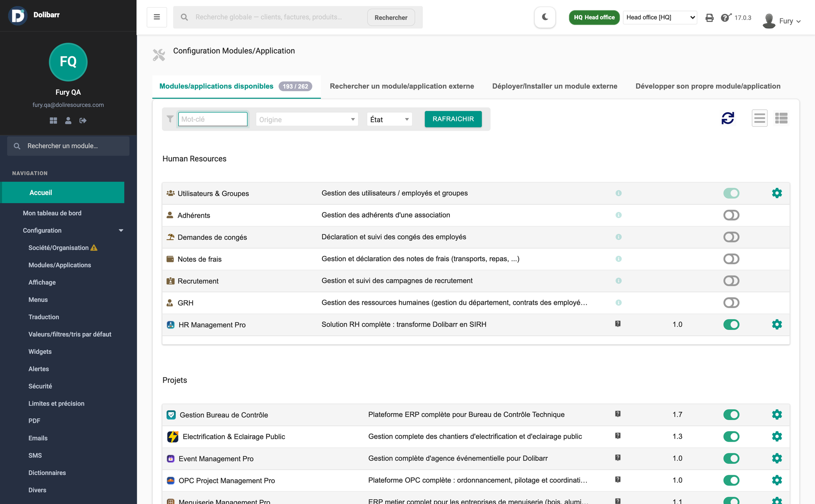
Task: Open the user card icon under profile
Action: point(68,121)
